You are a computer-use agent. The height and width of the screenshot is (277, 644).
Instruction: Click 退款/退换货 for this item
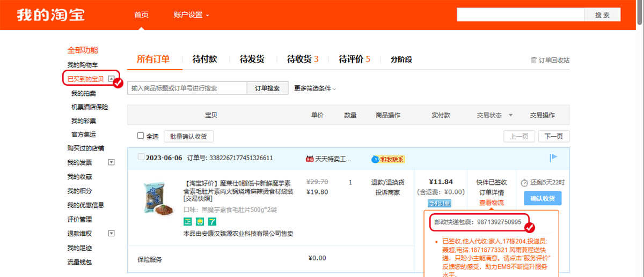pos(387,182)
